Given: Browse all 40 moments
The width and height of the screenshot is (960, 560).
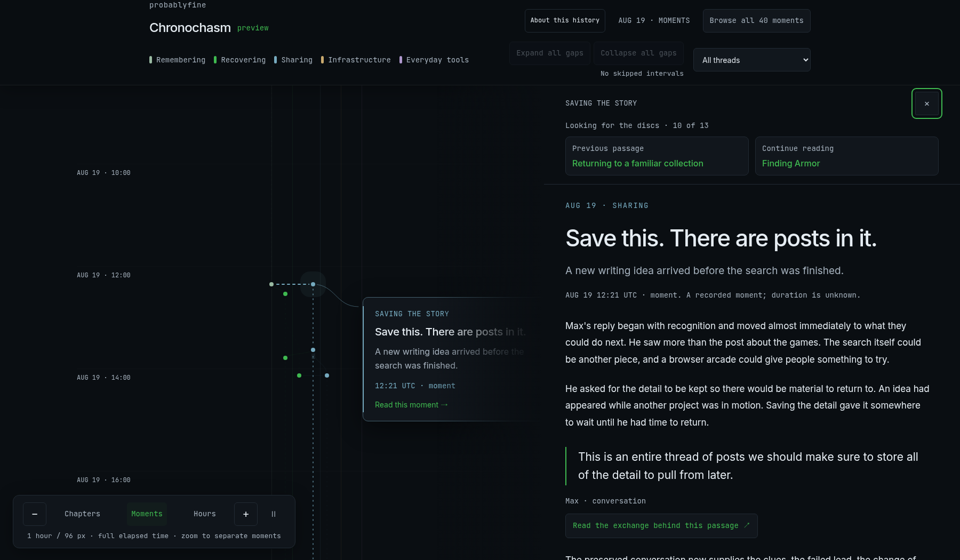Looking at the screenshot, I should point(756,21).
